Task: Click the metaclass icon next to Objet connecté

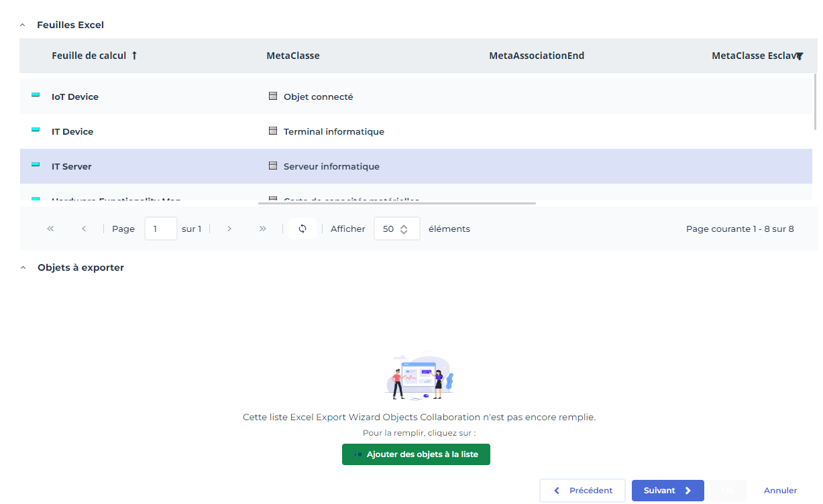Action: [x=273, y=97]
